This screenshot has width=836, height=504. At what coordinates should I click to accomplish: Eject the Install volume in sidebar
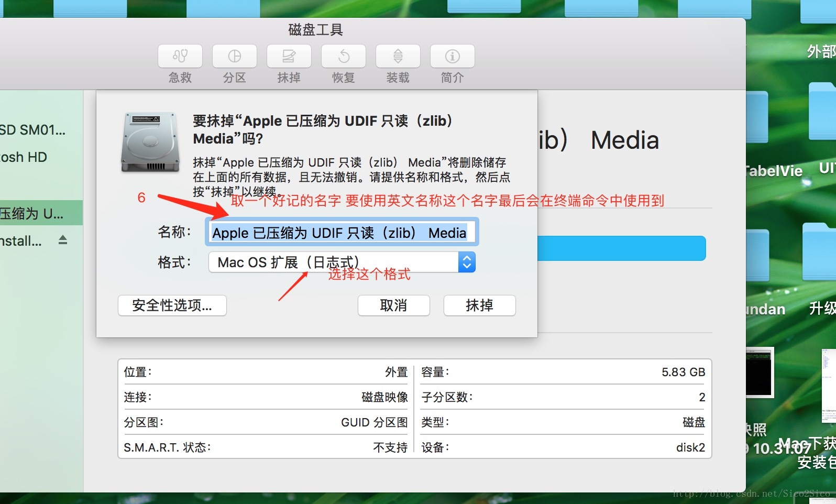point(63,240)
